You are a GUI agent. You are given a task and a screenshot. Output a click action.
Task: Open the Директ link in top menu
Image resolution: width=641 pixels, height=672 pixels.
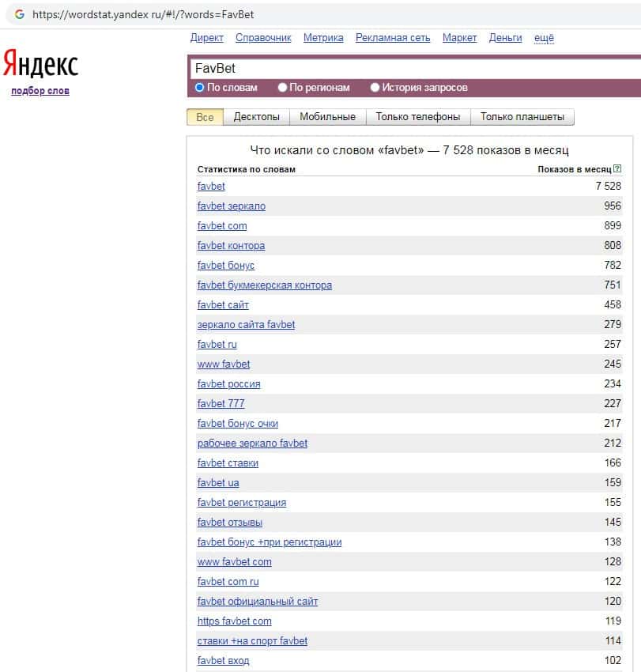click(207, 38)
